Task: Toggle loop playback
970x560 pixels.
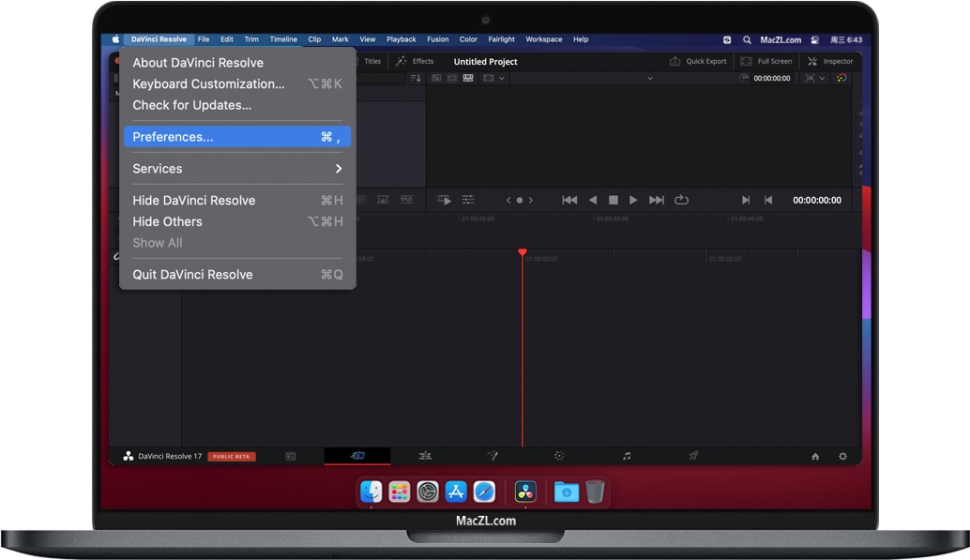Action: pos(681,200)
